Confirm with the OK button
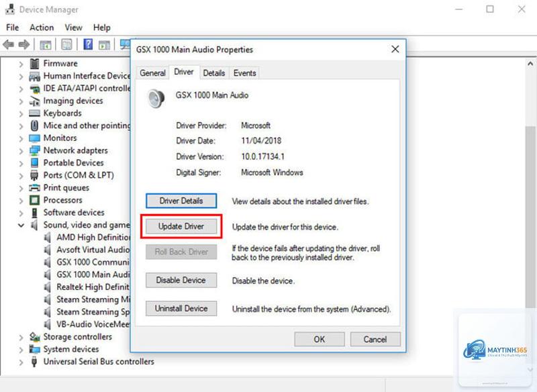The image size is (537, 392). (x=320, y=339)
